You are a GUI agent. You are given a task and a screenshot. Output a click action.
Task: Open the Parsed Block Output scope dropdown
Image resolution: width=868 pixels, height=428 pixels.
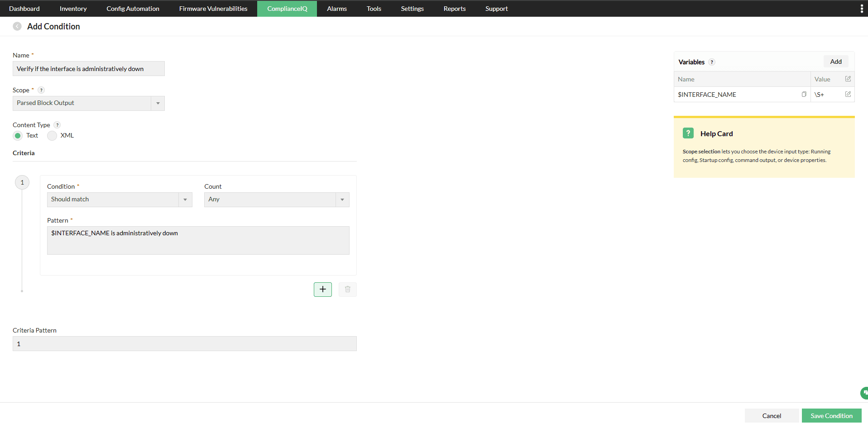pos(157,103)
